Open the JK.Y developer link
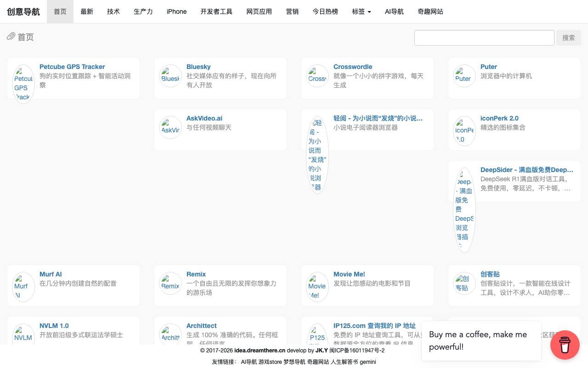This screenshot has height=368, width=588. pos(322,351)
